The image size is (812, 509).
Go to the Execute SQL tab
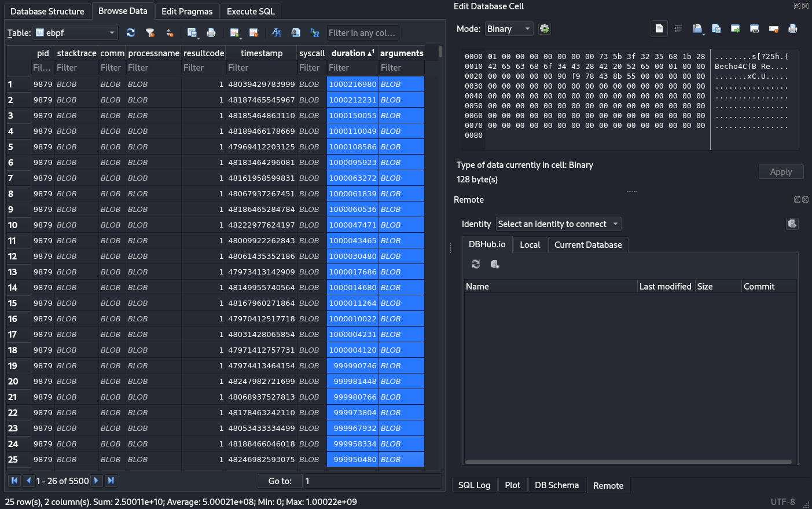[251, 12]
